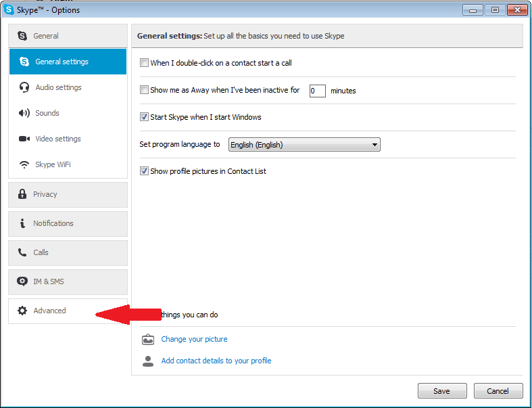Image resolution: width=532 pixels, height=408 pixels.
Task: Click the chat bubble icon for IM & SMS
Action: point(22,281)
